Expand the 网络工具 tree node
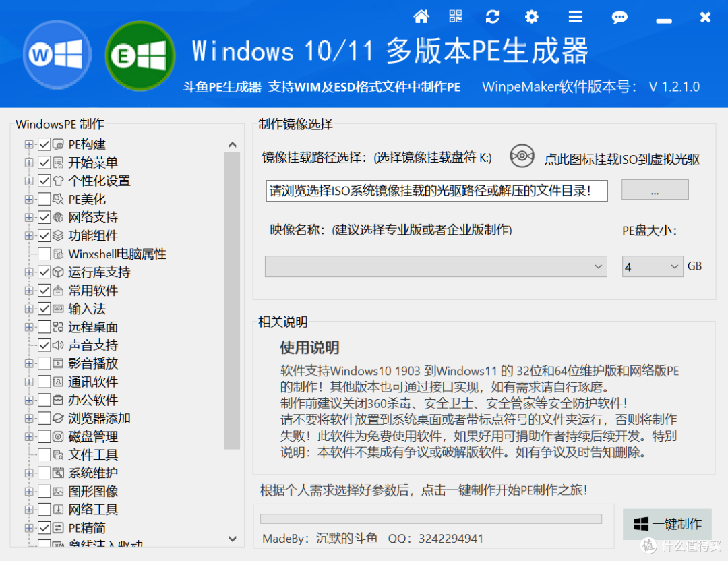This screenshot has height=561, width=728. (x=29, y=510)
